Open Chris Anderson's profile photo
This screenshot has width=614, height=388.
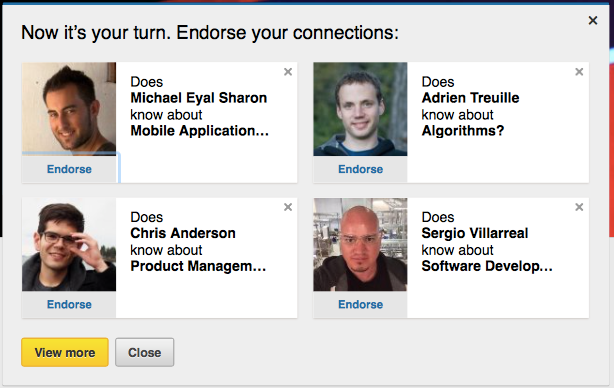pyautogui.click(x=69, y=244)
